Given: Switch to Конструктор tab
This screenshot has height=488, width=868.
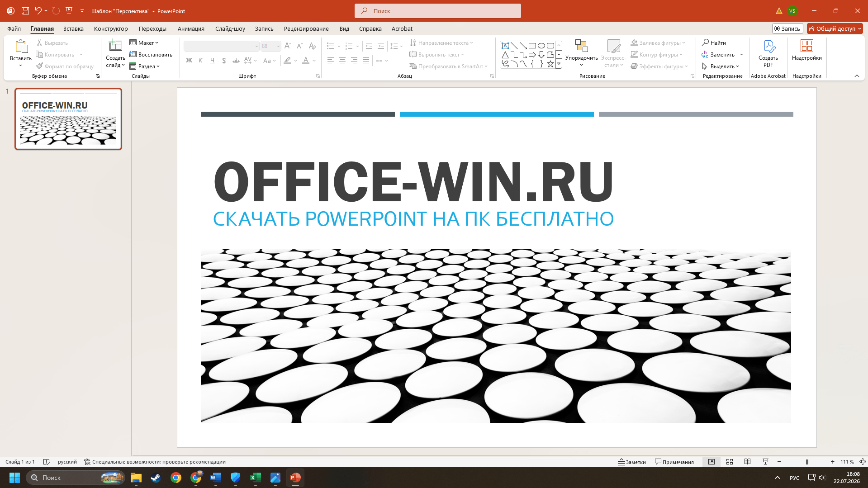Looking at the screenshot, I should click(111, 28).
